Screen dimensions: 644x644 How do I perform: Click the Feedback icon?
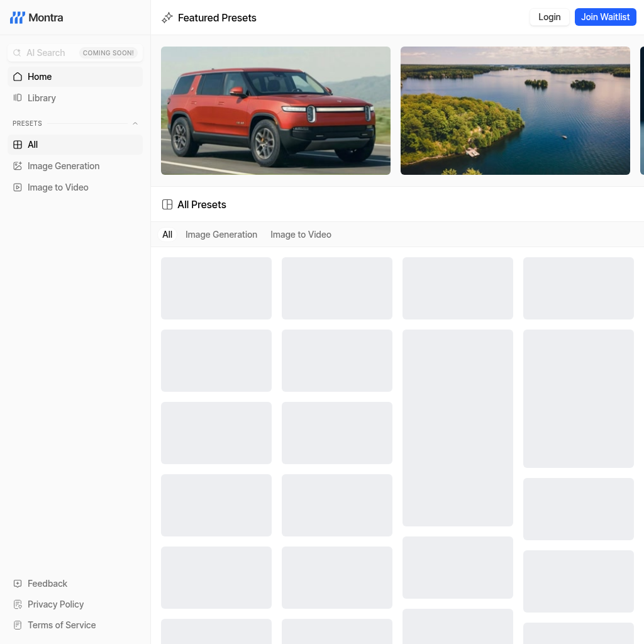coord(18,584)
